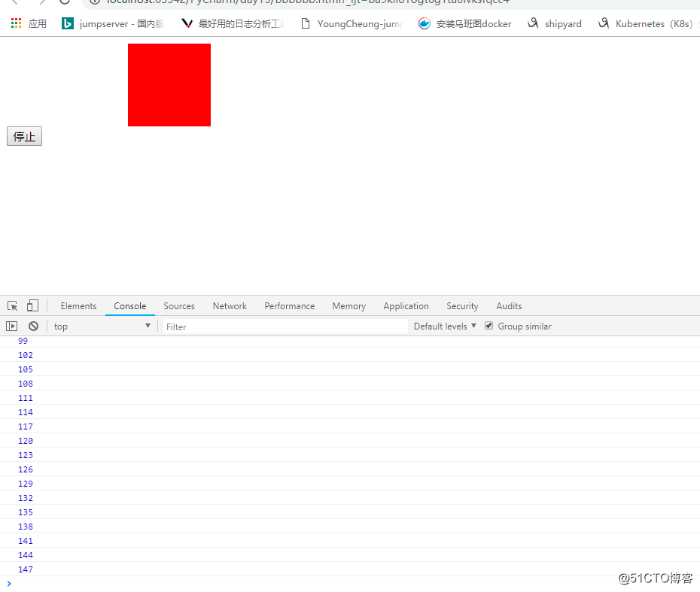Switch to the Memory tab

point(348,306)
